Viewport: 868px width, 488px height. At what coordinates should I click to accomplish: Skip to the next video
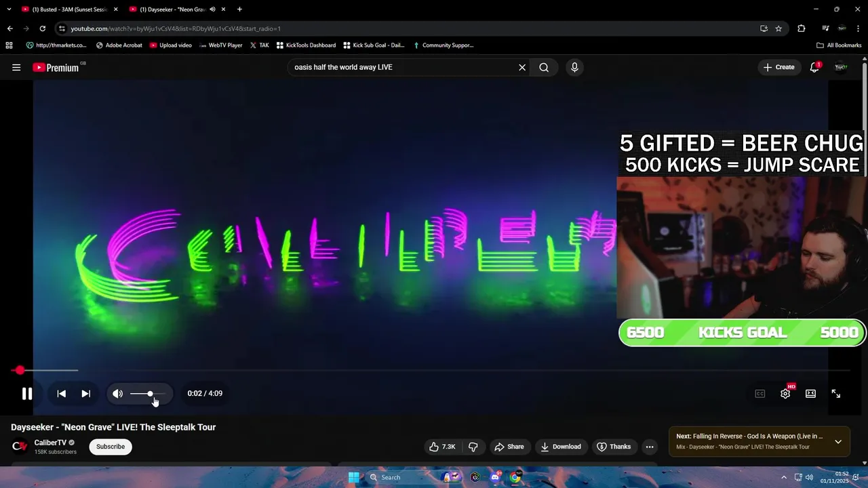(85, 394)
